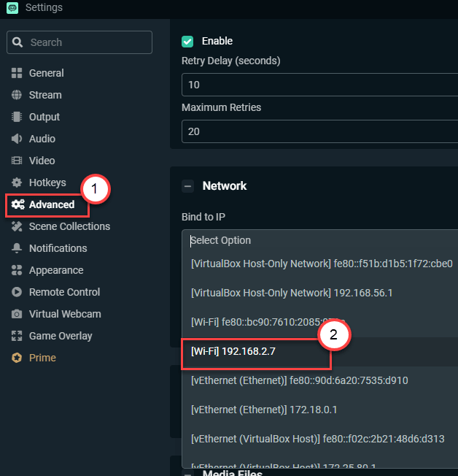
Task: Open the Game Overlay settings
Action: tap(61, 336)
